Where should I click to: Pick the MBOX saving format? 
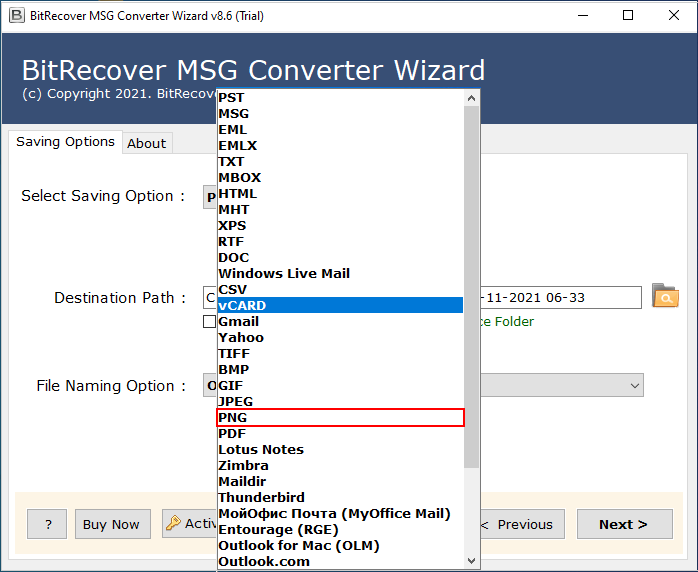coord(340,178)
